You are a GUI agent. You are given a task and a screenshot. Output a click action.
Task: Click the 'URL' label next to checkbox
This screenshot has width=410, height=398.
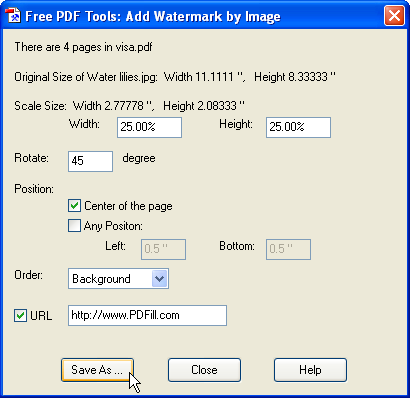pyautogui.click(x=41, y=316)
